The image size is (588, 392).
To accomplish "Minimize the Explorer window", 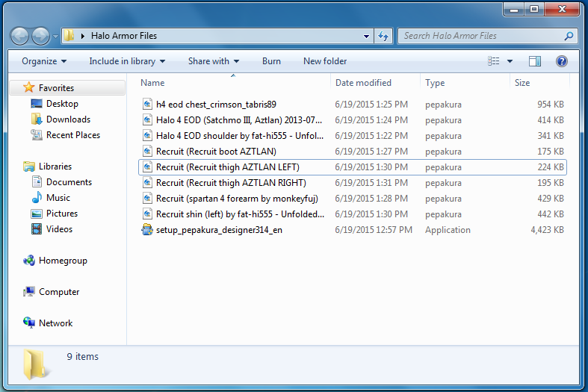I will click(x=514, y=10).
